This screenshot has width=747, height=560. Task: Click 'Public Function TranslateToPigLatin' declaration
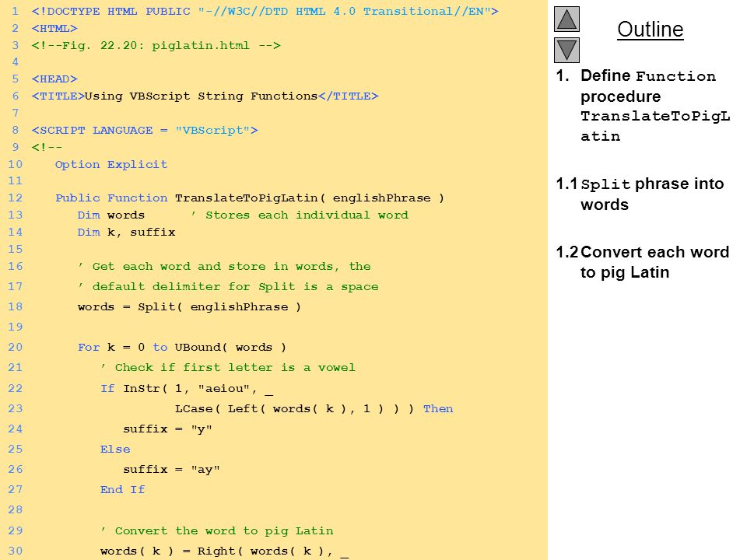(x=250, y=198)
